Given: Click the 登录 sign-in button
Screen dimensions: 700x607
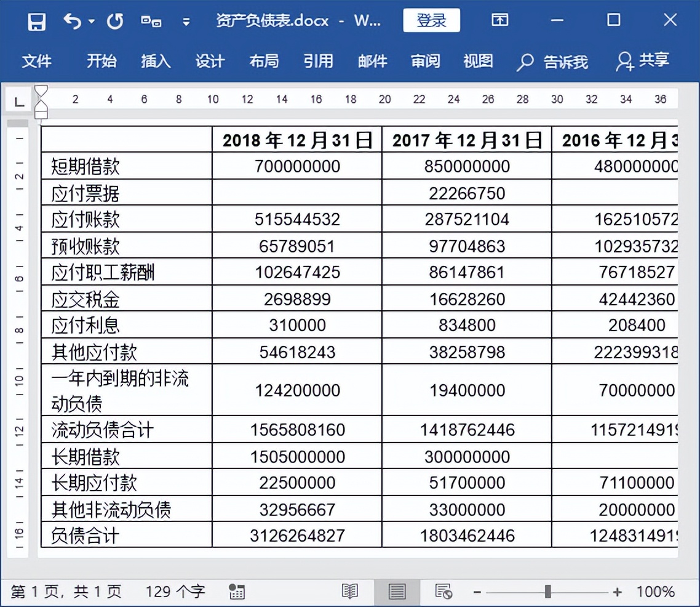Looking at the screenshot, I should coord(431,19).
